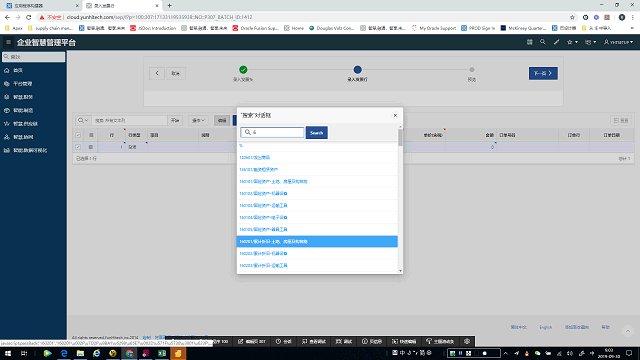This screenshot has width=640, height=360.
Task: Click the blue Search button in dialog
Action: [x=317, y=133]
